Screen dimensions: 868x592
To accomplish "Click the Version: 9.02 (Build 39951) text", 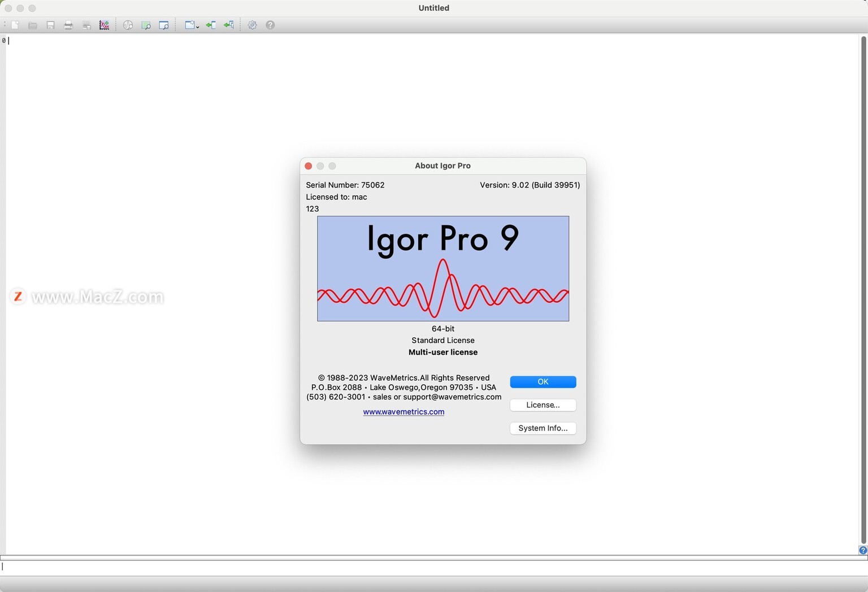I will coord(530,185).
